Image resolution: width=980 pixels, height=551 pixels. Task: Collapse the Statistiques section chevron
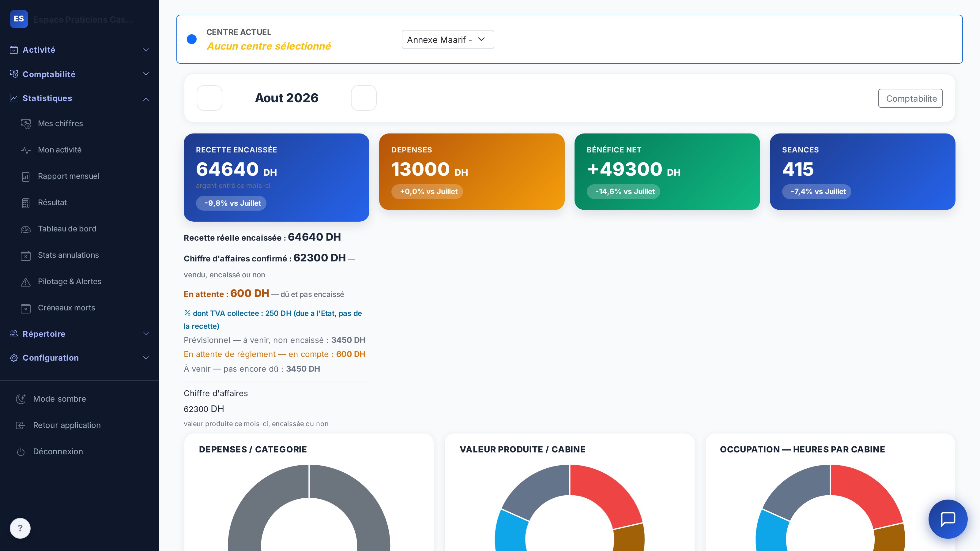146,99
